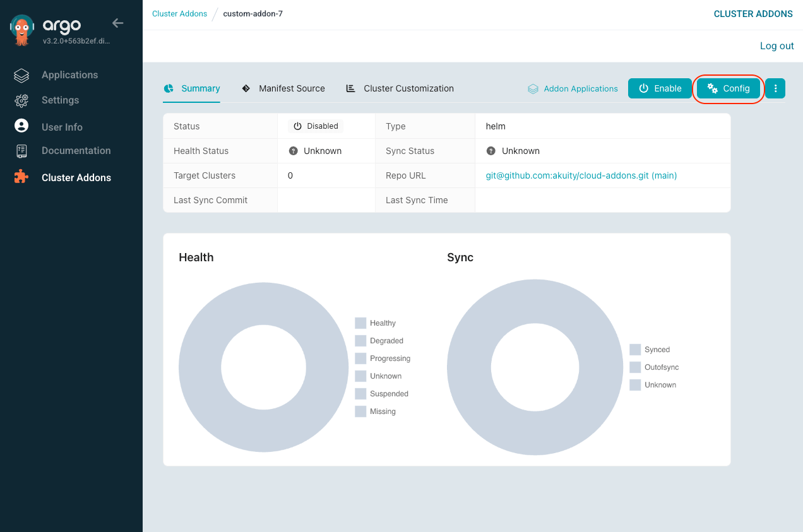Click the User Info avatar icon
The height and width of the screenshot is (532, 803).
pyautogui.click(x=21, y=126)
